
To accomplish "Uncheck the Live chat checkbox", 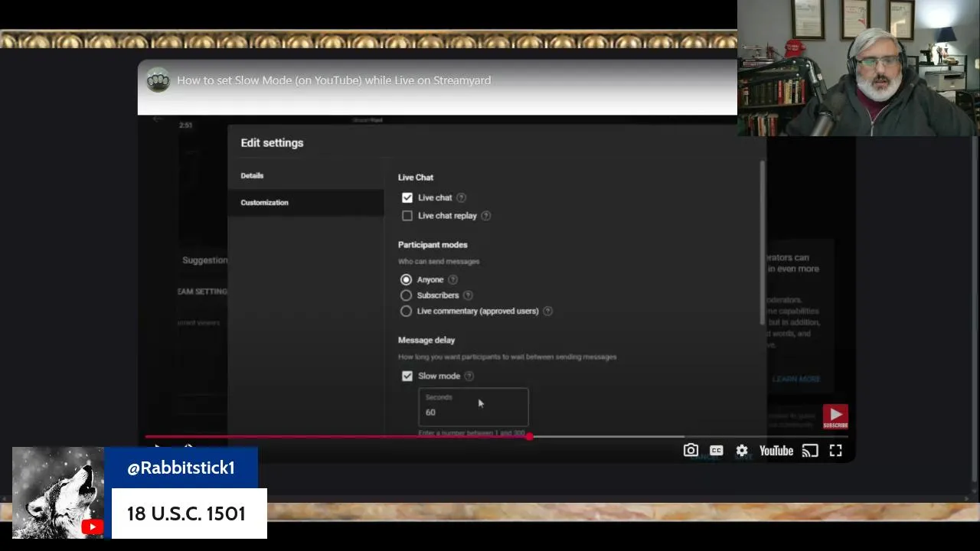I will click(x=407, y=197).
